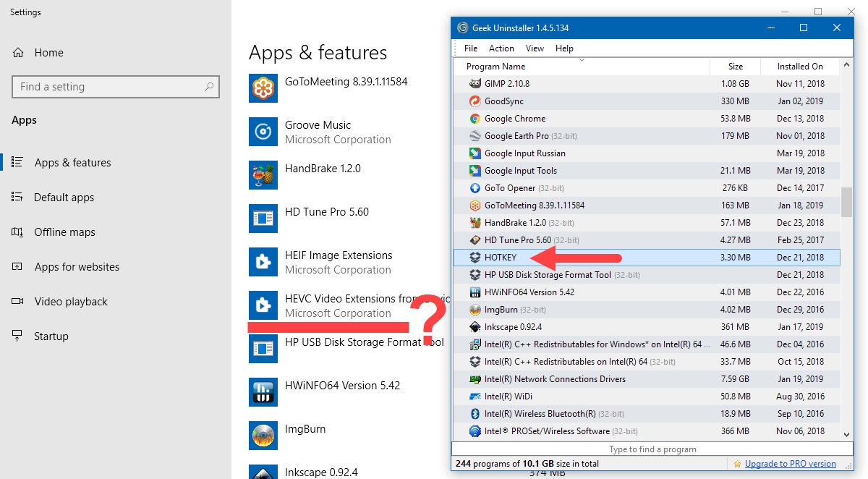The width and height of the screenshot is (868, 479).
Task: Click the Intel Wireless Bluetooth icon
Action: (475, 414)
